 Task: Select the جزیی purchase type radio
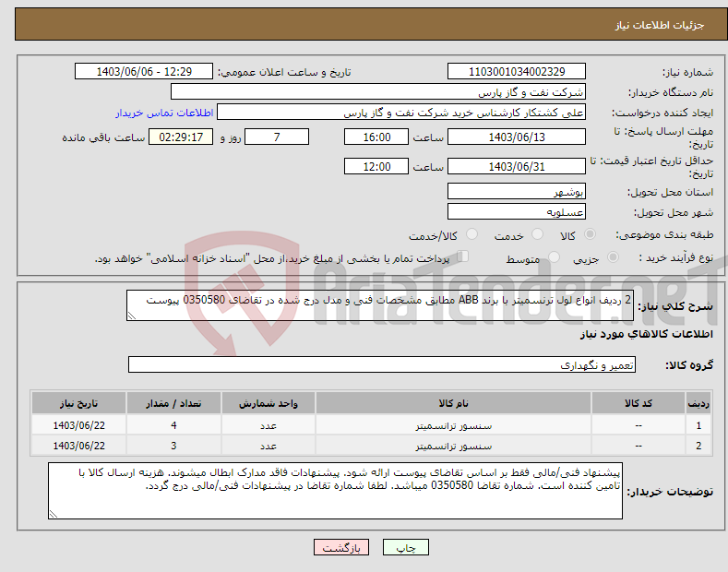point(613,256)
